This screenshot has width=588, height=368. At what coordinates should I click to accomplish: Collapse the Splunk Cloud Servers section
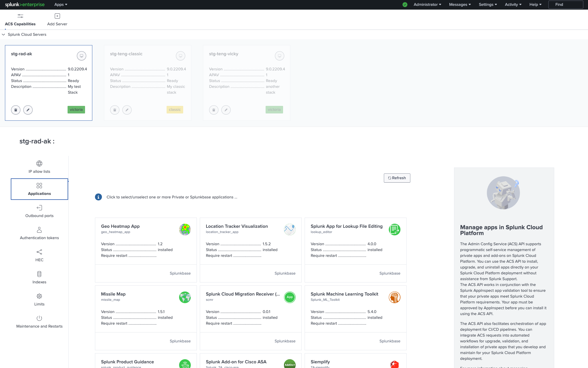(x=3, y=34)
